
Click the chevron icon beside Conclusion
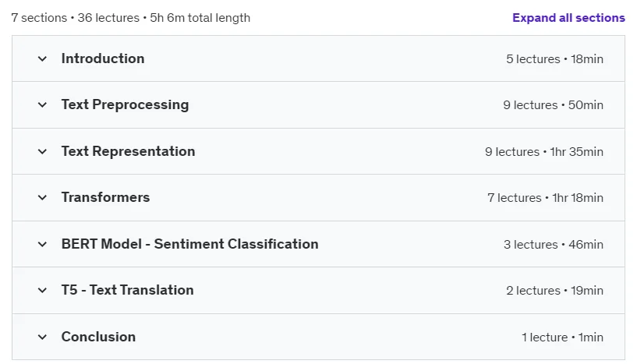coord(42,337)
